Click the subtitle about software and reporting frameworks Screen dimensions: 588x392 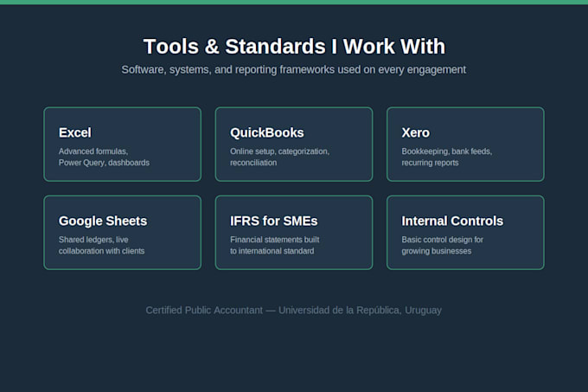pos(294,70)
